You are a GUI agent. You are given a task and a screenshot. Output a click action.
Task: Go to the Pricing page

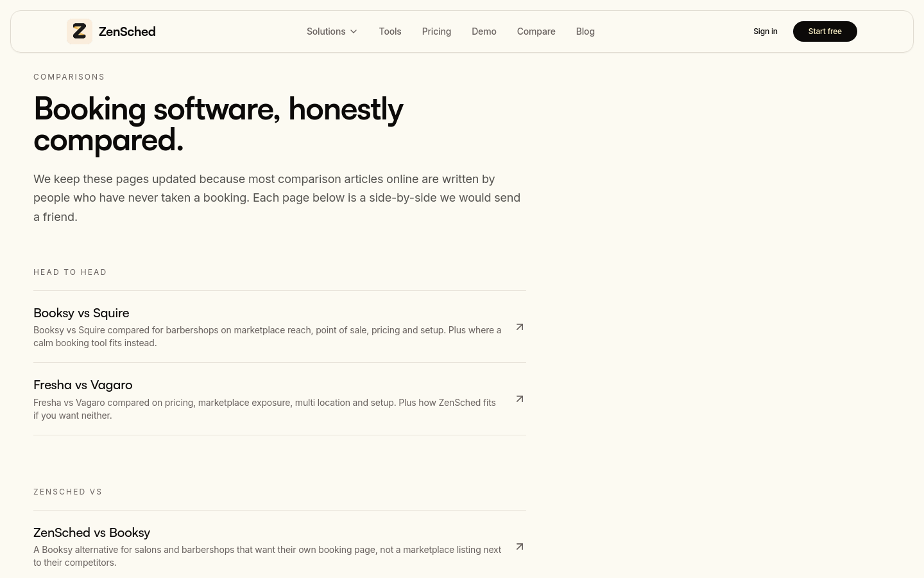click(436, 31)
